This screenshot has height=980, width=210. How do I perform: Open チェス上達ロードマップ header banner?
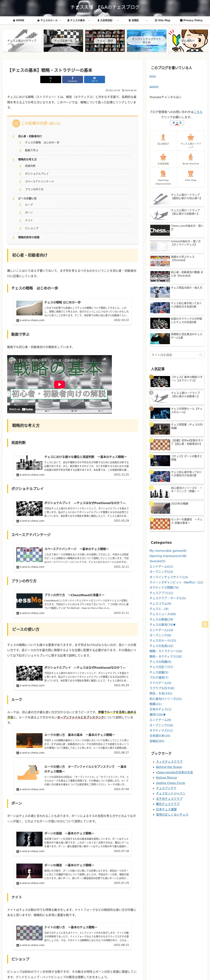click(x=22, y=40)
